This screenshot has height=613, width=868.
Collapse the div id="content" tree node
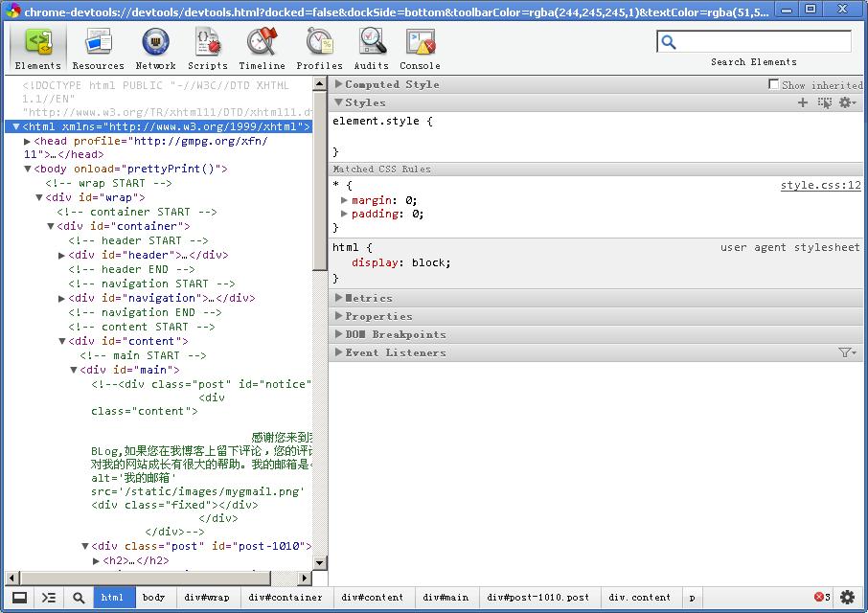(61, 341)
